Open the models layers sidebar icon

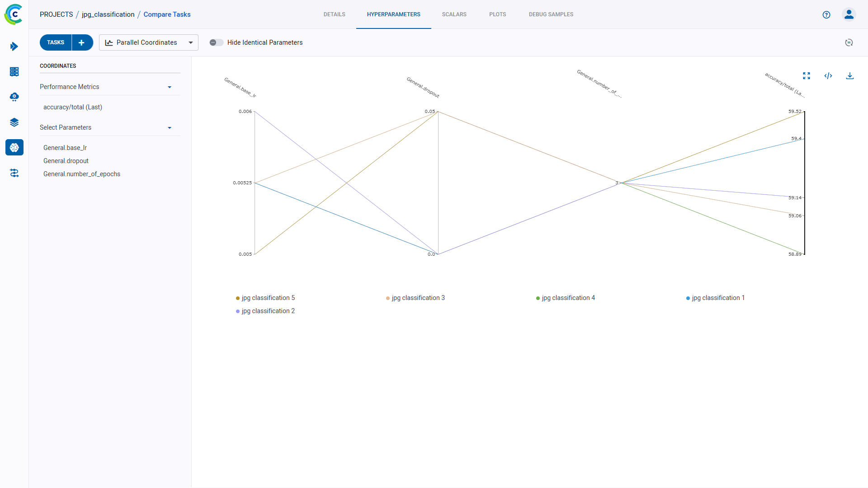14,122
